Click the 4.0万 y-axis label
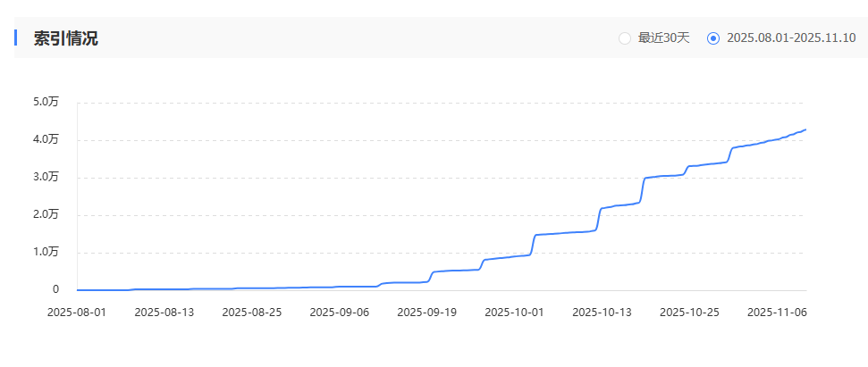Image resolution: width=868 pixels, height=367 pixels. click(x=46, y=139)
